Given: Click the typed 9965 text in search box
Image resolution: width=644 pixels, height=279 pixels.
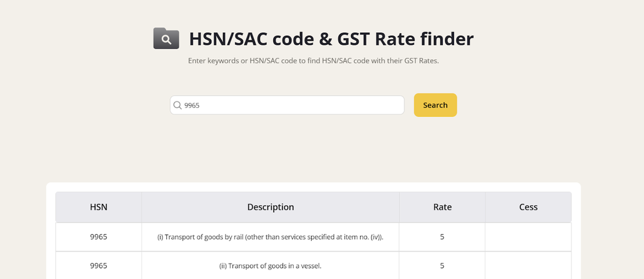Looking at the screenshot, I should click(192, 105).
